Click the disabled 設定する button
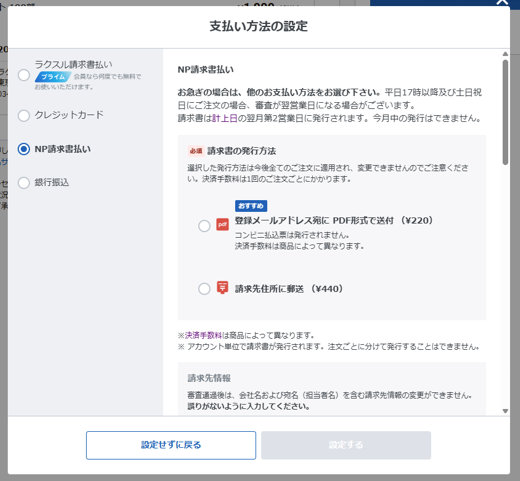Screen dimensions: 520x481 coord(346,445)
